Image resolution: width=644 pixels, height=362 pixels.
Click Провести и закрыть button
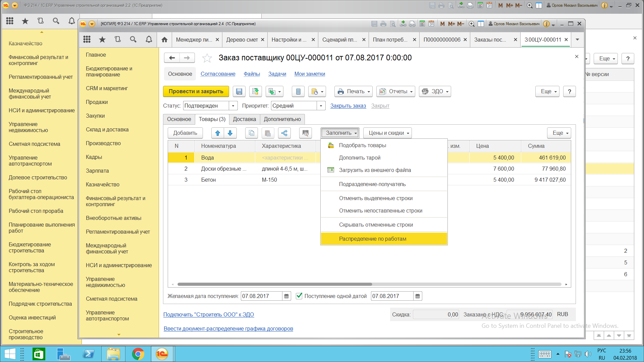[196, 92]
